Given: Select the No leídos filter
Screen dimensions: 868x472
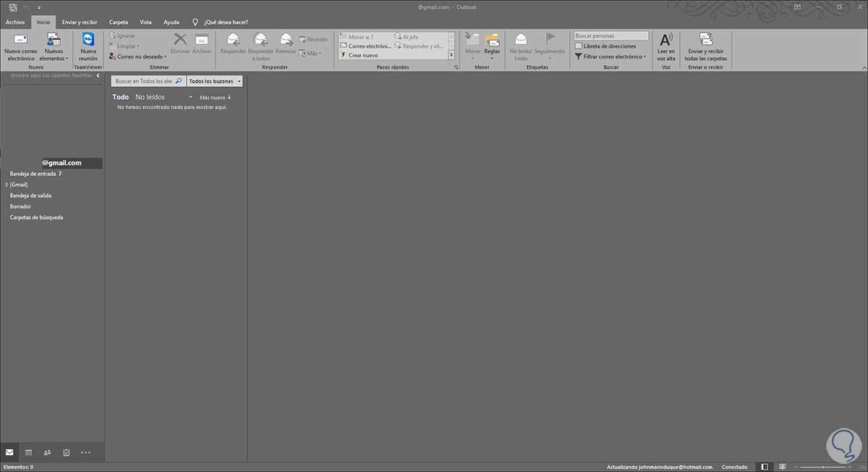Looking at the screenshot, I should point(150,97).
